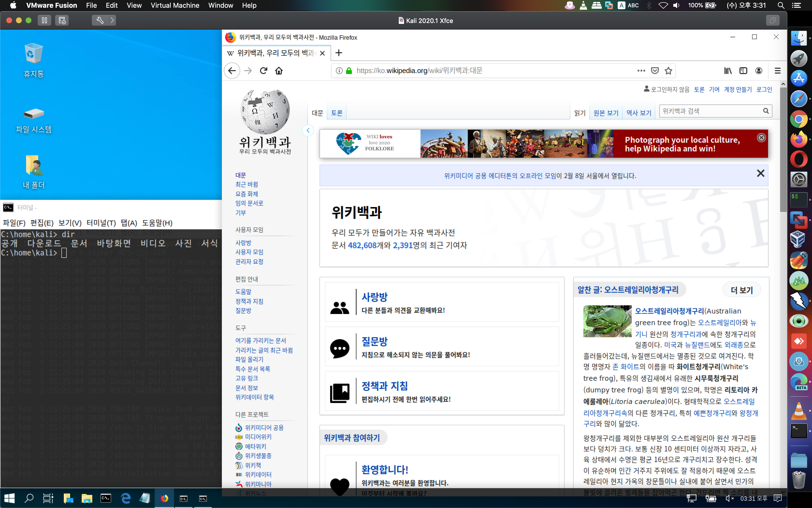Go to the Firefox home page
This screenshot has height=508, width=812.
[279, 71]
